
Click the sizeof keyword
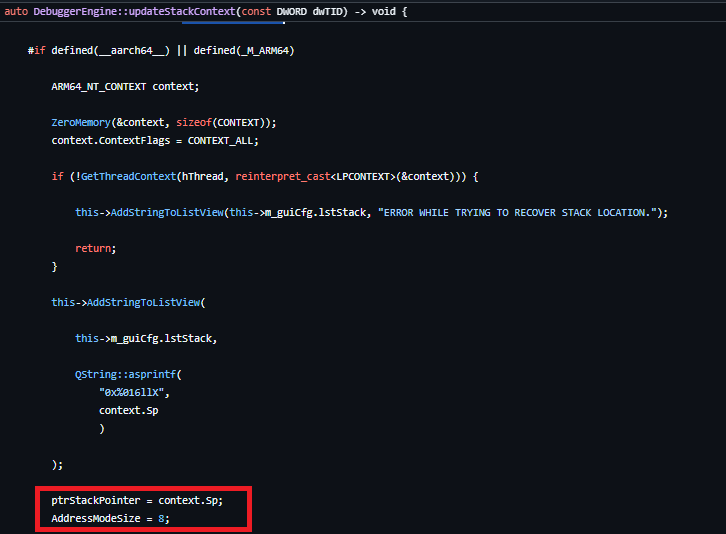click(194, 122)
